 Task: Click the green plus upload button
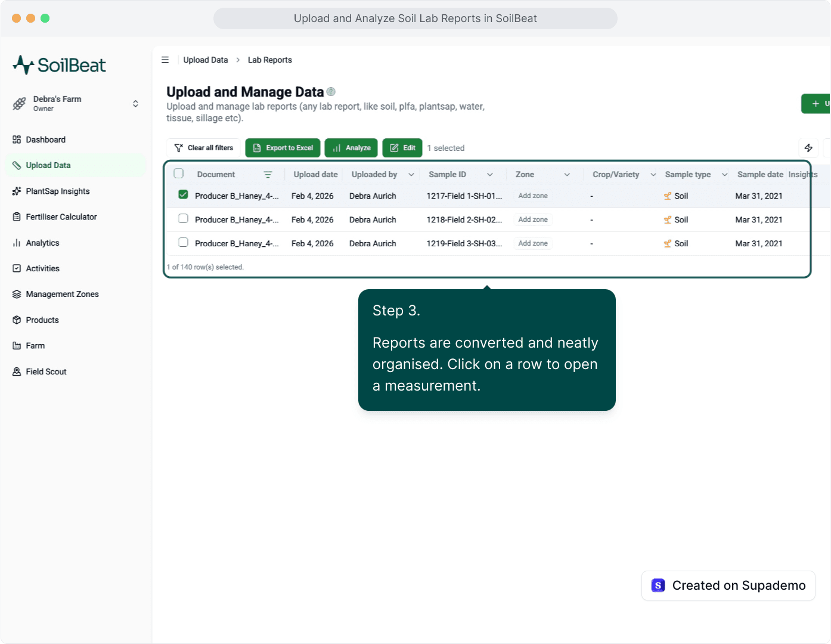tap(816, 104)
